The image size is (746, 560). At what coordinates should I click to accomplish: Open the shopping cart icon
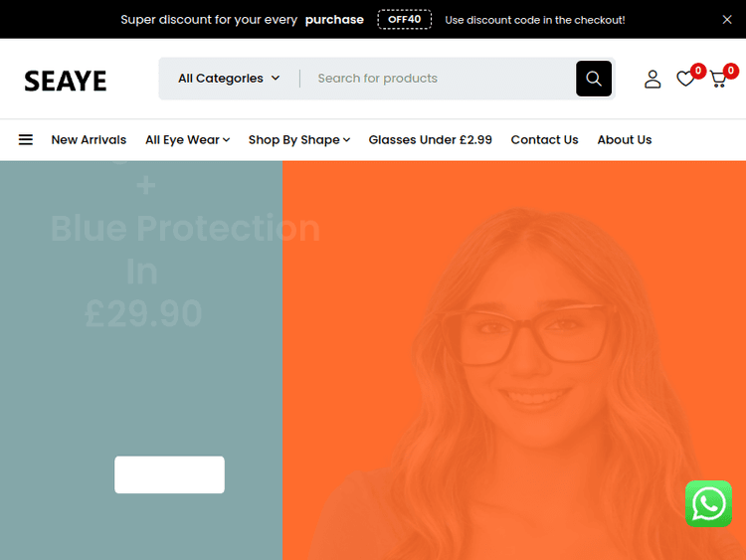point(718,79)
